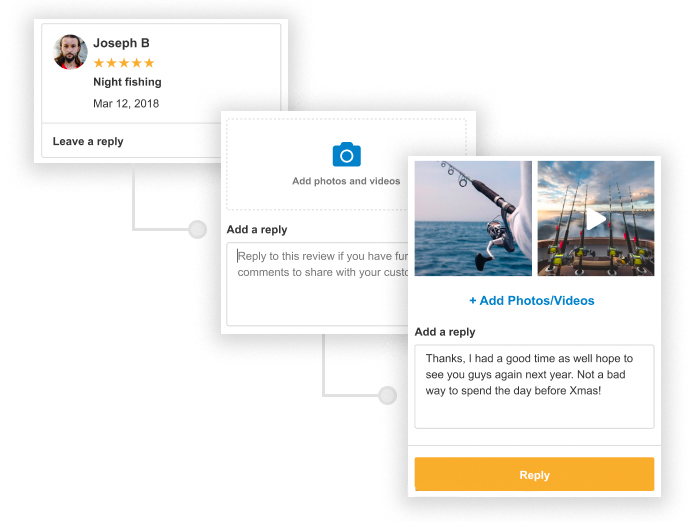Focus the reply box starting with "Thanks"
Image resolution: width=693 pixels, height=522 pixels.
pyautogui.click(x=534, y=386)
